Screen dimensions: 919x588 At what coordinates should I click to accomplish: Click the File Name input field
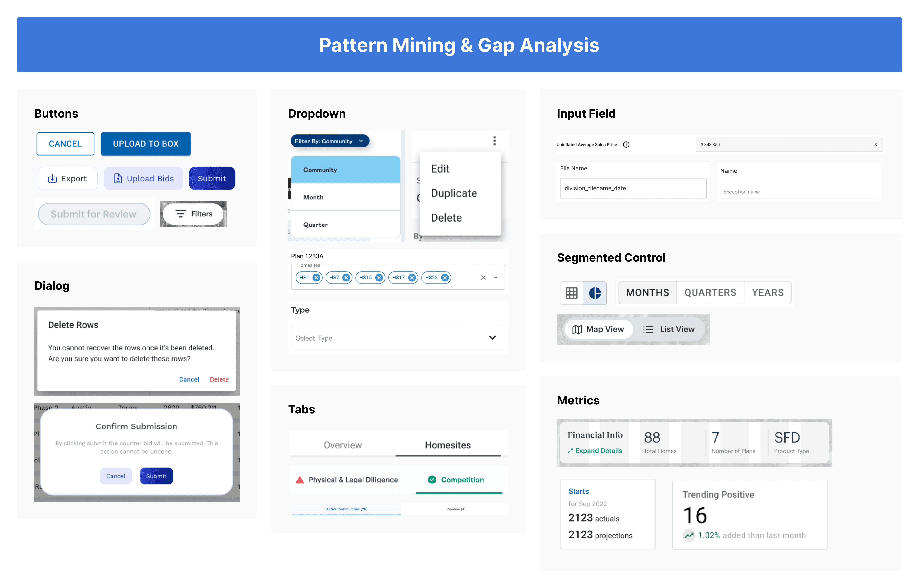tap(633, 188)
